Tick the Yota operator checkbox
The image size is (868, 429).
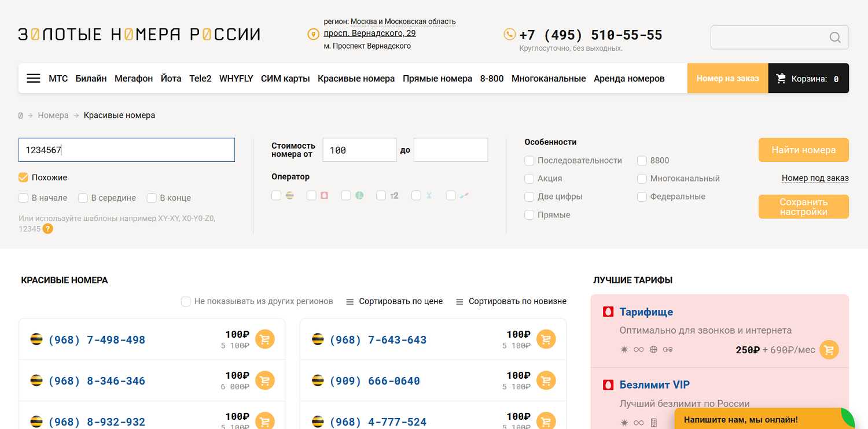(x=416, y=195)
